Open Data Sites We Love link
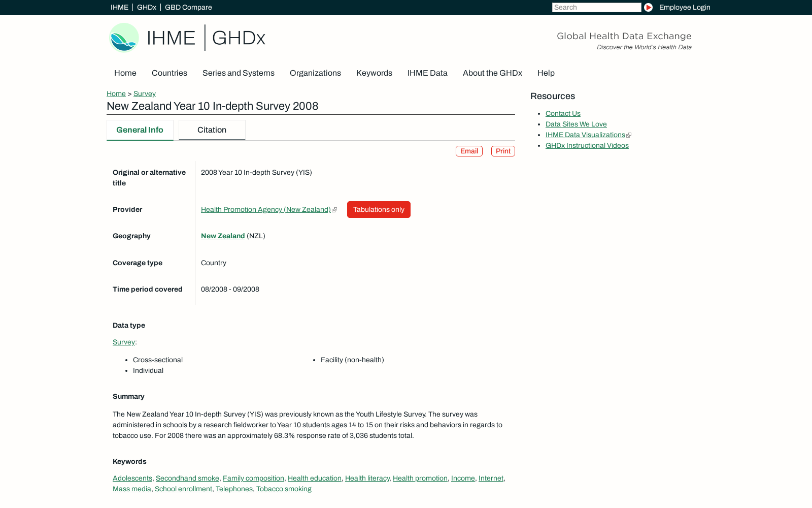812x508 pixels. click(x=576, y=124)
